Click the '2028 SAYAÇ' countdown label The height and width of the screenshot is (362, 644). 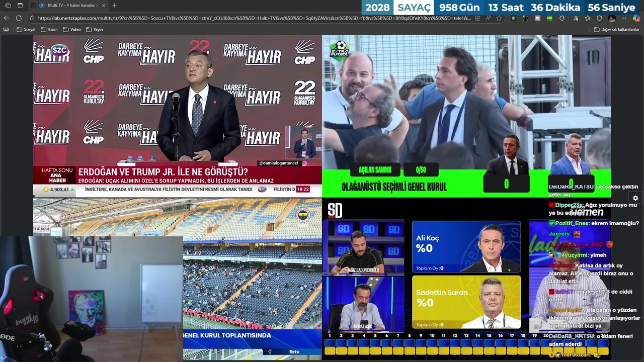tap(398, 8)
